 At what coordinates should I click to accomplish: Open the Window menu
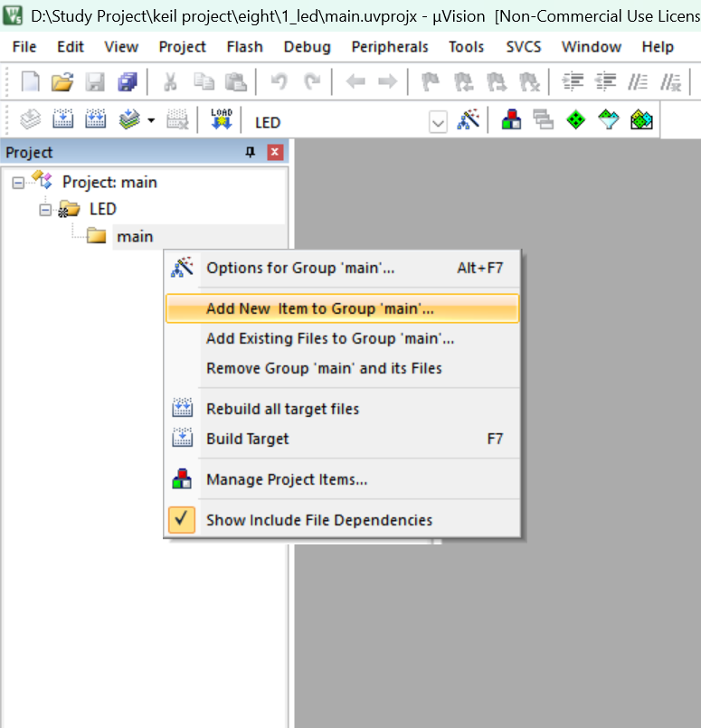[x=591, y=47]
